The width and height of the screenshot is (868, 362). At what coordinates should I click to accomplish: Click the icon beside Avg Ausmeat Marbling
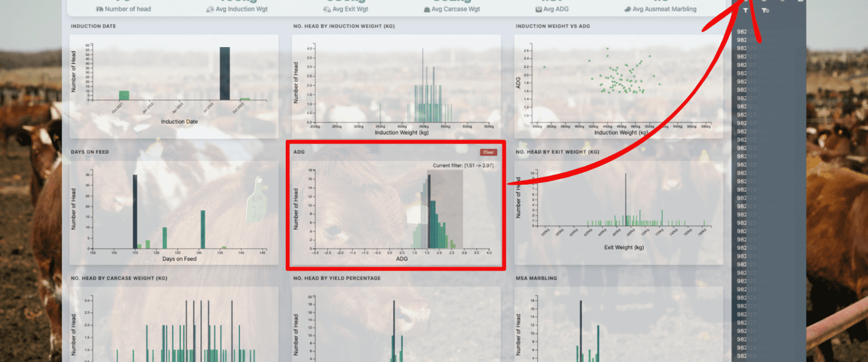[627, 9]
